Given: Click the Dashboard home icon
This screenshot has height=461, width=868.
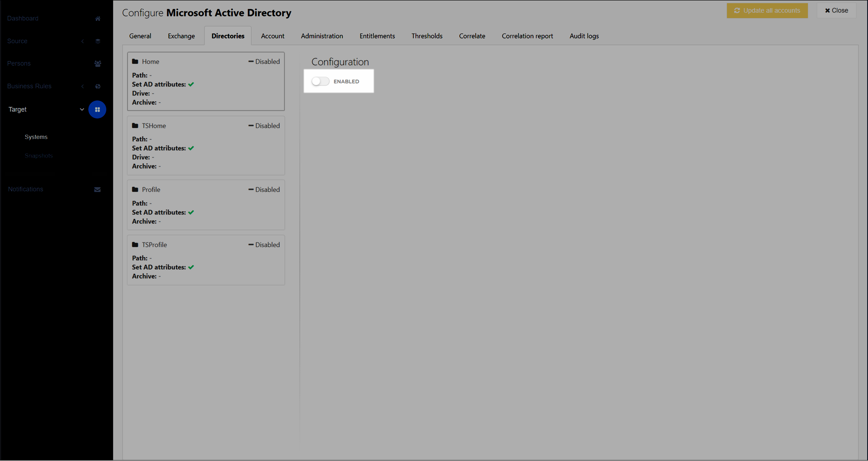Looking at the screenshot, I should (x=98, y=19).
